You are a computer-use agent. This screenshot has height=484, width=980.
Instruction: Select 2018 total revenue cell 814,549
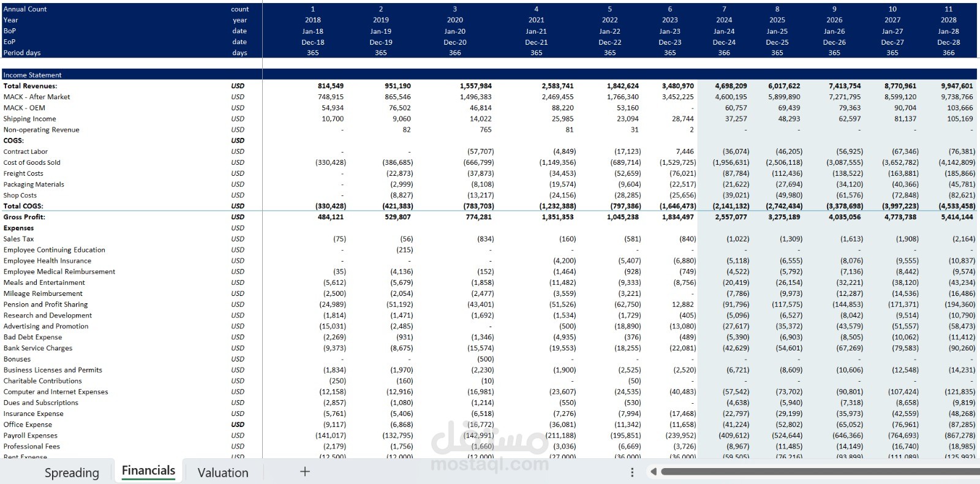[331, 86]
